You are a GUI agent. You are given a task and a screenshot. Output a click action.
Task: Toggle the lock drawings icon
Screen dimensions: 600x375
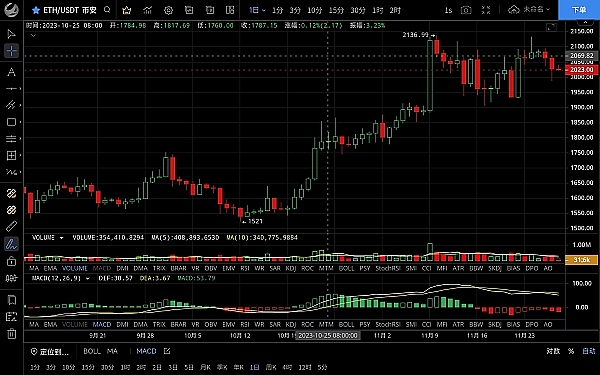point(11,261)
